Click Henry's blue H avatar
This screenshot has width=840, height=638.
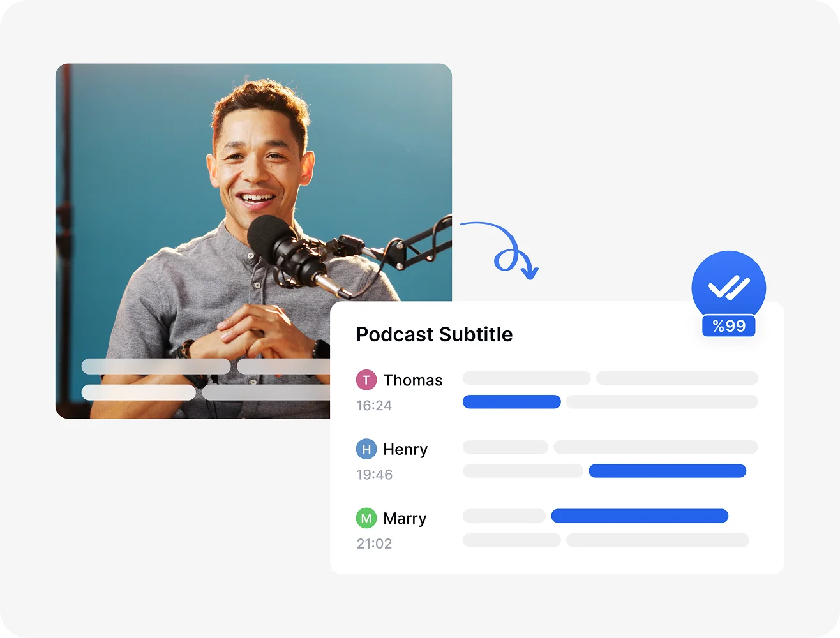click(x=366, y=449)
